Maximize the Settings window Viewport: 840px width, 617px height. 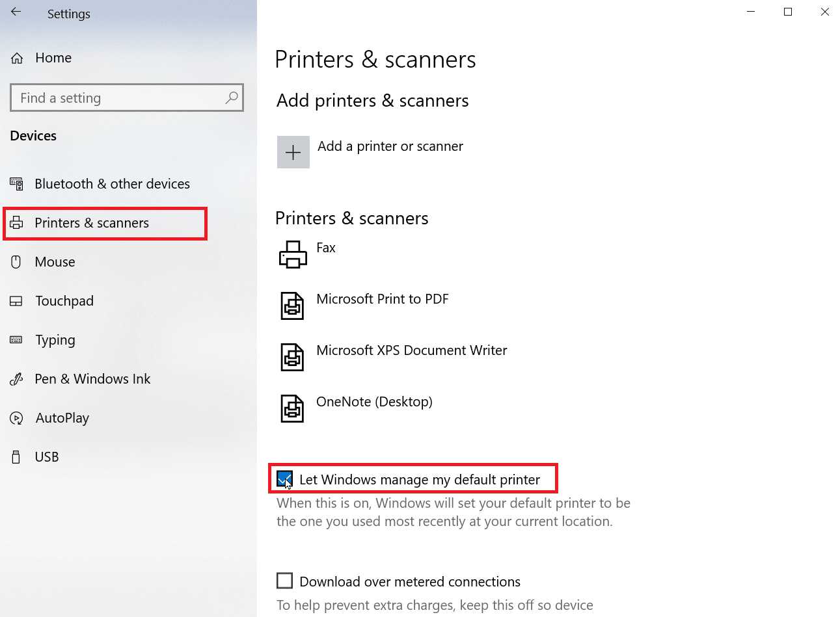[x=788, y=12]
